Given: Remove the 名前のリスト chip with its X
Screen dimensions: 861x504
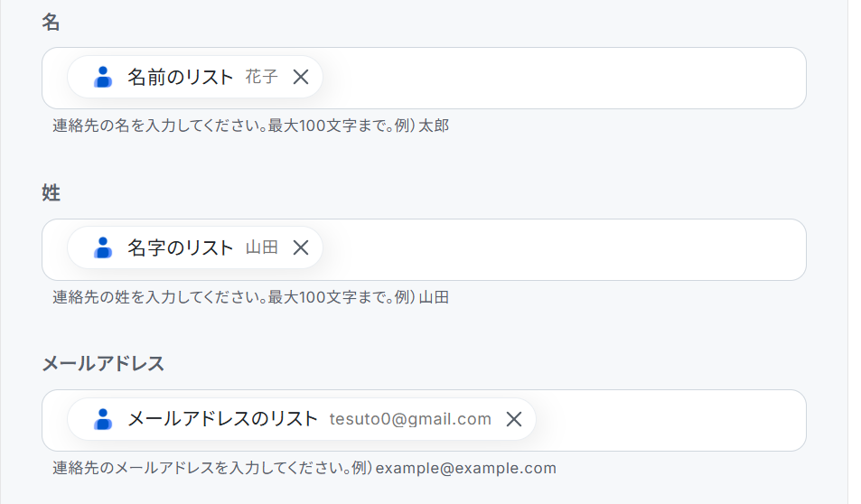Looking at the screenshot, I should (x=302, y=77).
